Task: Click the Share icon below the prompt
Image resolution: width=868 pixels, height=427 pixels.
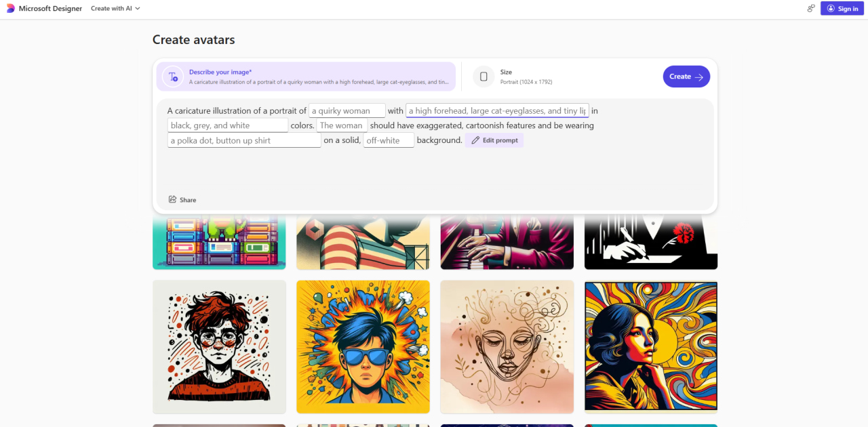Action: 173,200
